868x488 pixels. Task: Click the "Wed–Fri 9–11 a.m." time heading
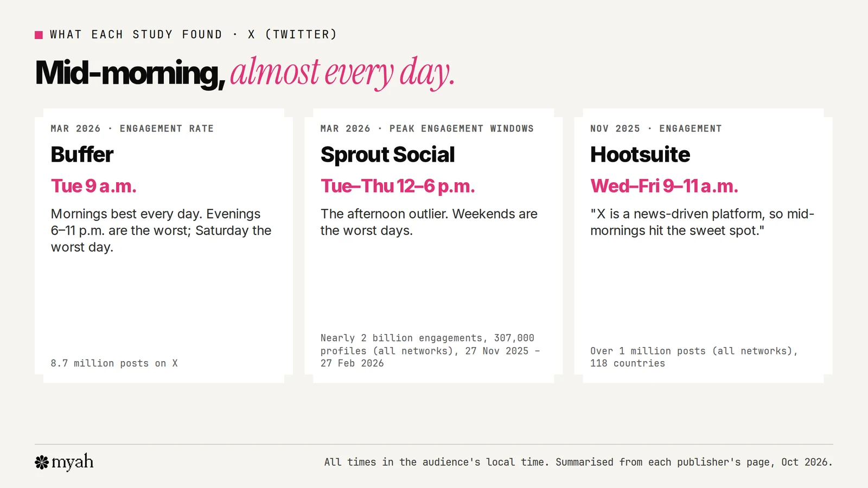[664, 186]
